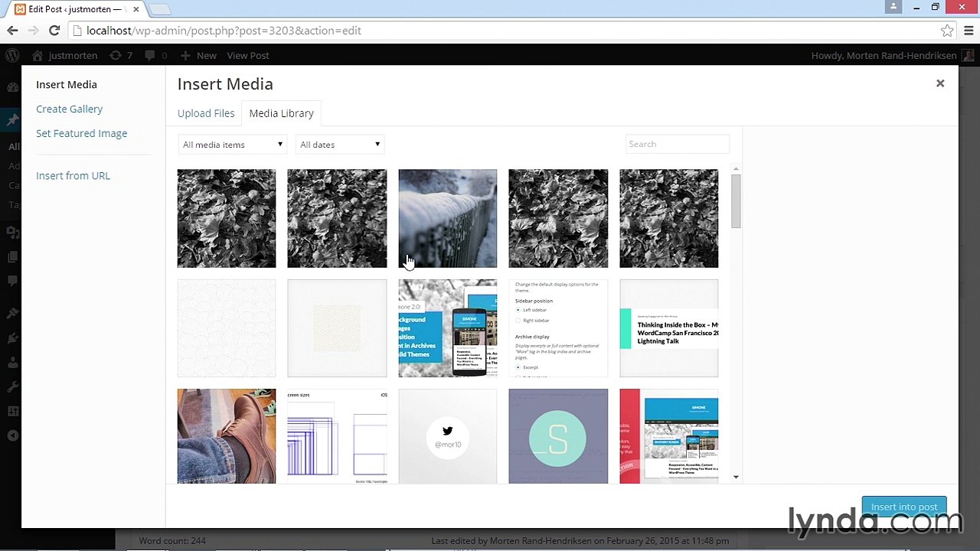Select the Twitter @mor10 thumbnail
Viewport: 980px width, 551px height.
point(448,436)
